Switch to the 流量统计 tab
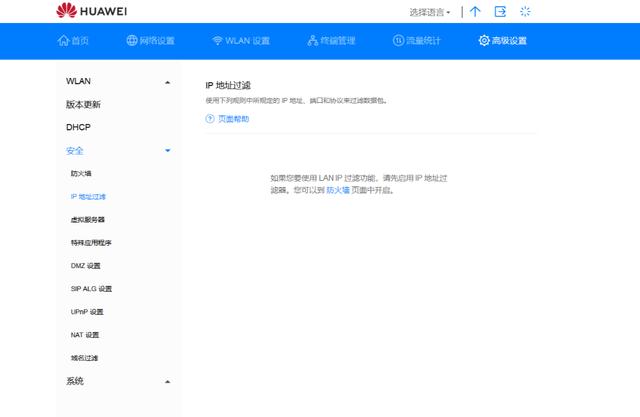This screenshot has height=417, width=640. tap(423, 41)
